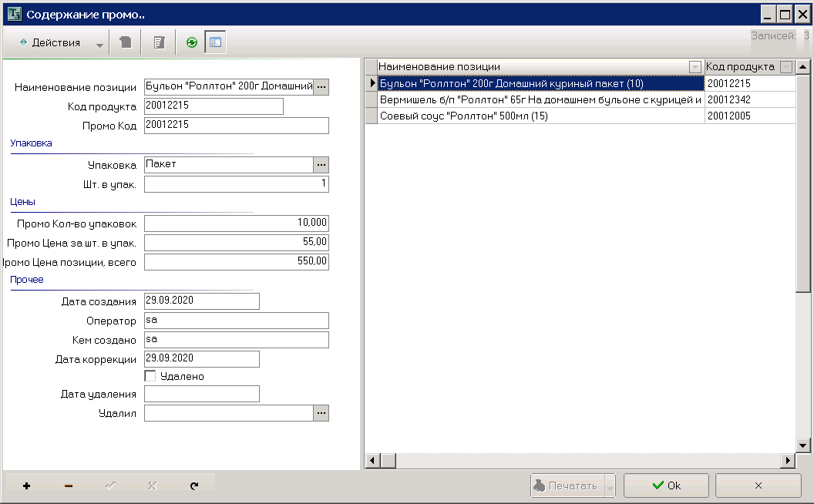Image resolution: width=814 pixels, height=504 pixels.
Task: Click into the Промо Код field
Action: (x=237, y=125)
